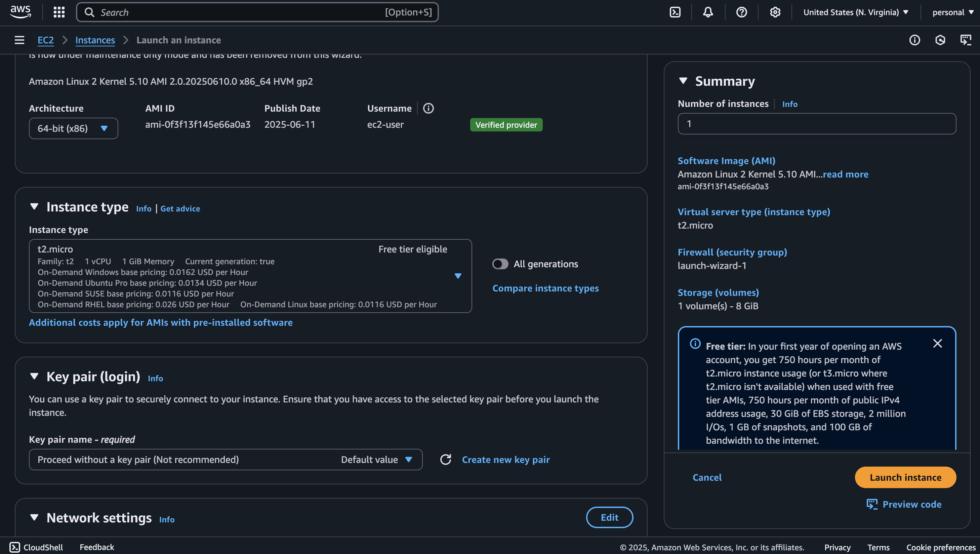Click the Free tier info circle icon

[x=695, y=344]
